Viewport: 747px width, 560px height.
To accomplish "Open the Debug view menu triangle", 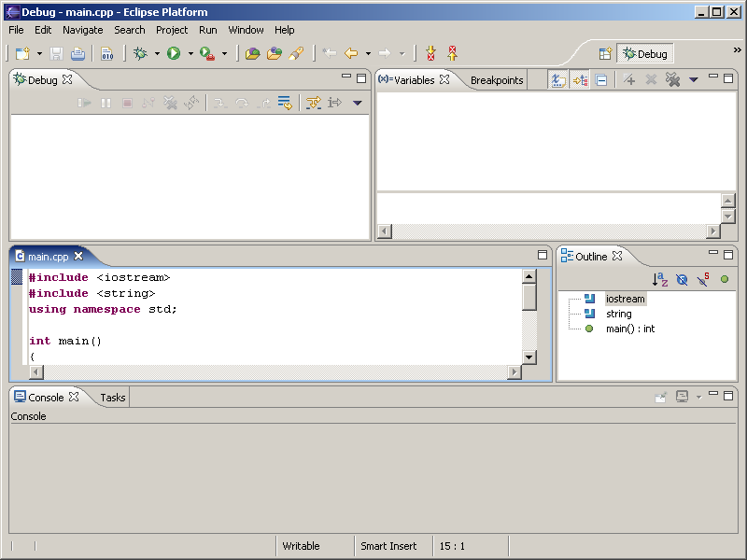I will point(357,103).
